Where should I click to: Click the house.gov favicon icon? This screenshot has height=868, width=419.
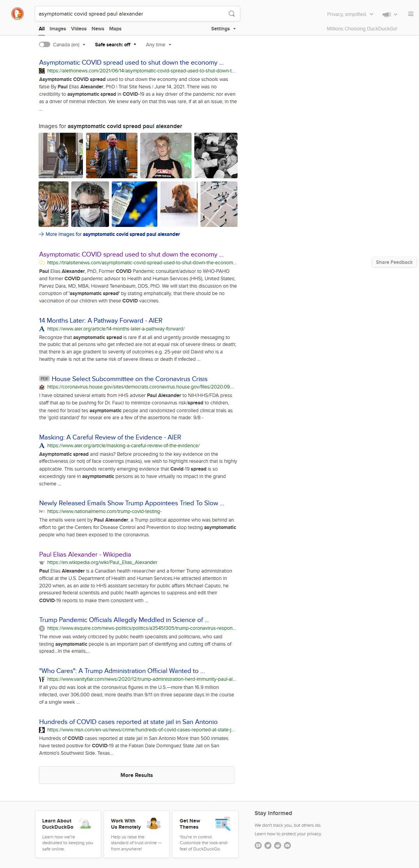pos(42,387)
